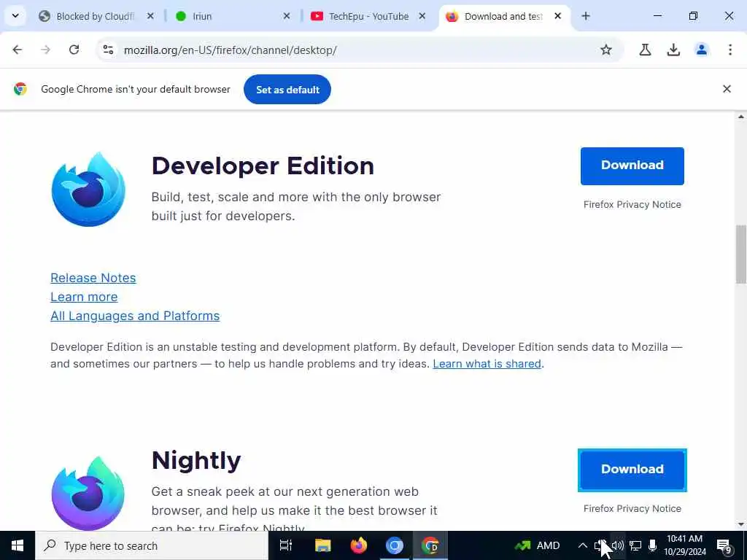Click the microphone tray icon
Screen dimensions: 747x560
pos(653,545)
